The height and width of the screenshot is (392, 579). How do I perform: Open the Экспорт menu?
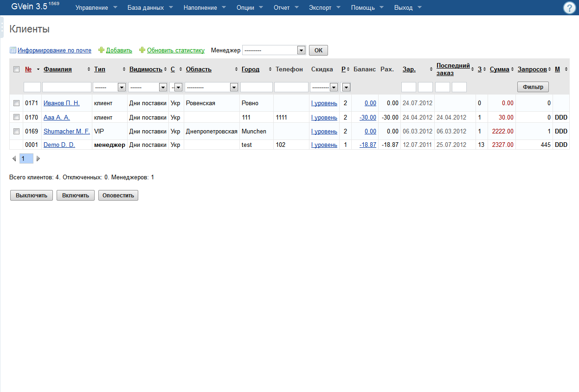point(325,8)
